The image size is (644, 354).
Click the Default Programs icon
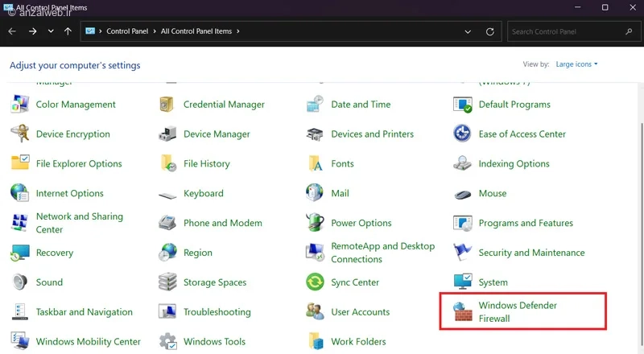click(462, 105)
